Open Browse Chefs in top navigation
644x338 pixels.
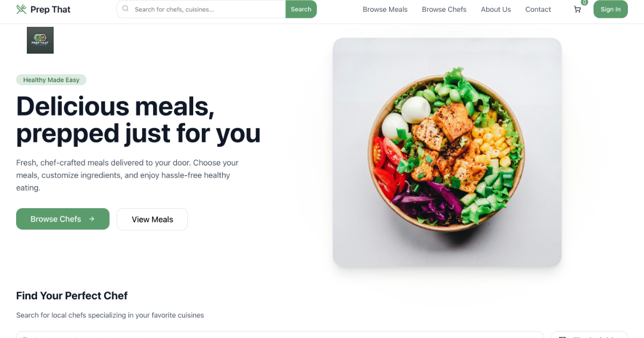[444, 9]
